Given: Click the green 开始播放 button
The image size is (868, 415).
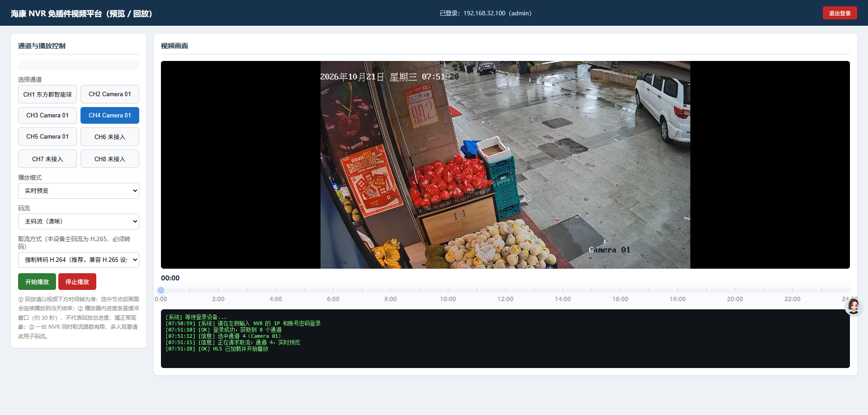Looking at the screenshot, I should pos(37,282).
